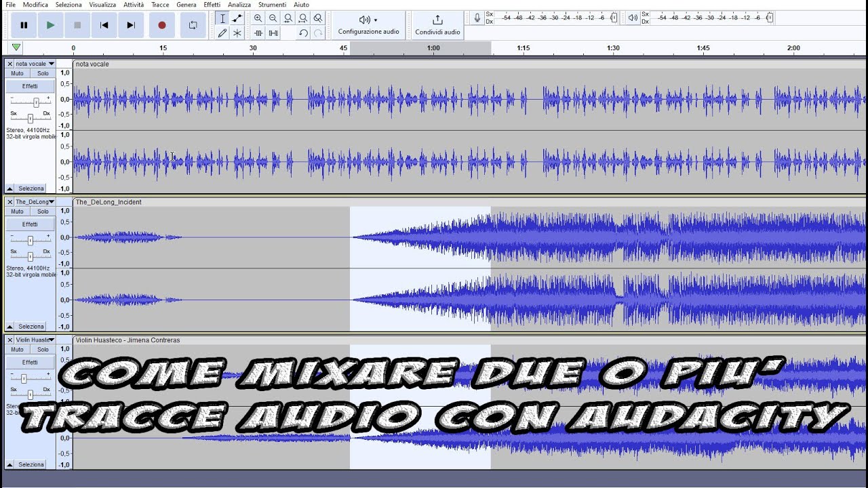Mute the The_DeLong track
868x488 pixels.
[17, 211]
